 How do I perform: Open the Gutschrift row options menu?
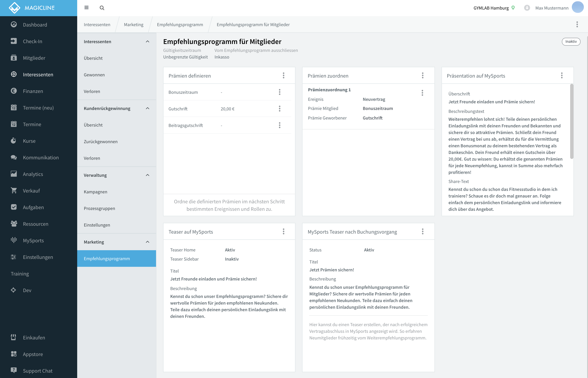tap(279, 109)
